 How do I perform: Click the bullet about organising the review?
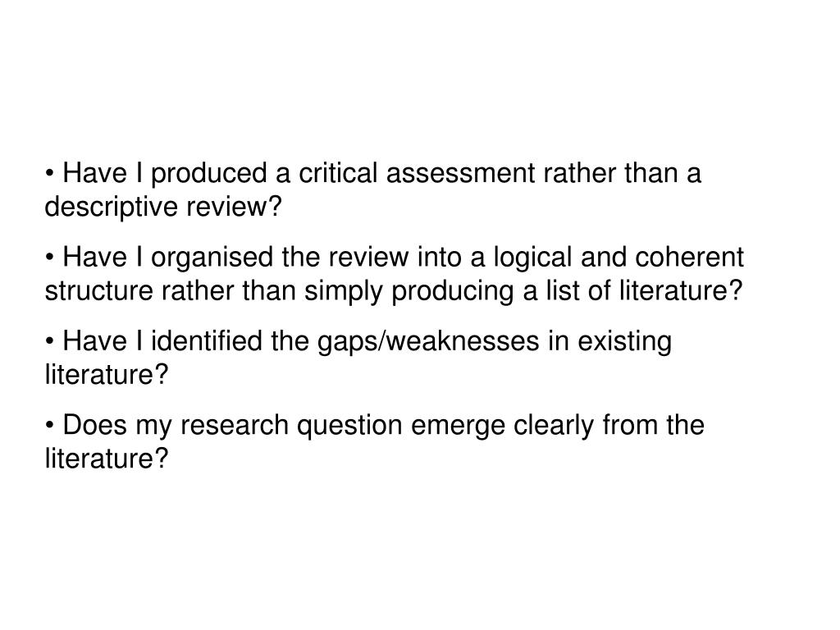(395, 274)
